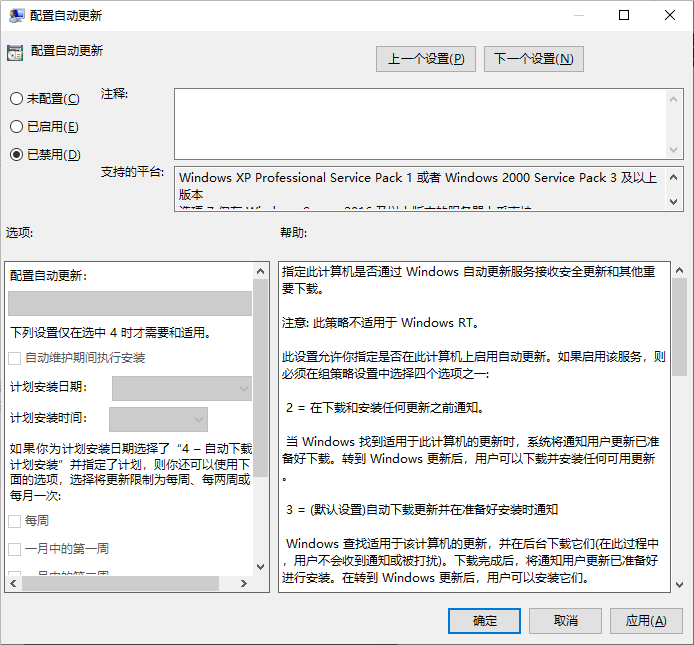Click the policy setting icon beside 配置自动更新
Screen dimensions: 694x645
15,53
